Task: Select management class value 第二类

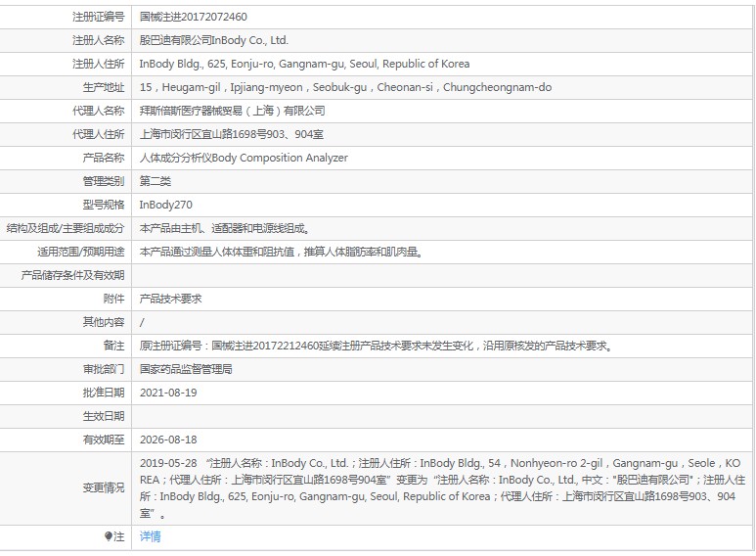Action: pos(156,181)
